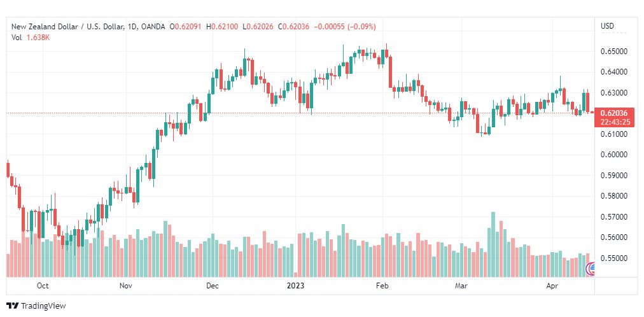644x317 pixels.
Task: Select the 2023 marker on time axis
Action: 296,285
